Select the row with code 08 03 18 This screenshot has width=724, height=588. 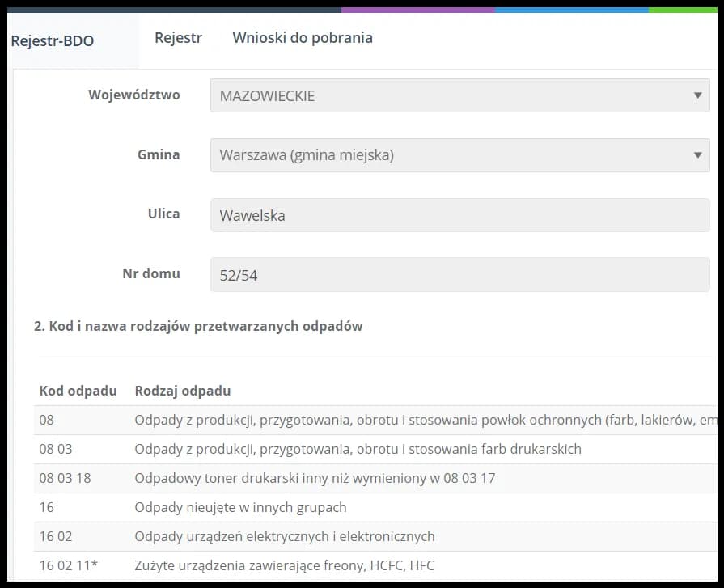point(65,478)
